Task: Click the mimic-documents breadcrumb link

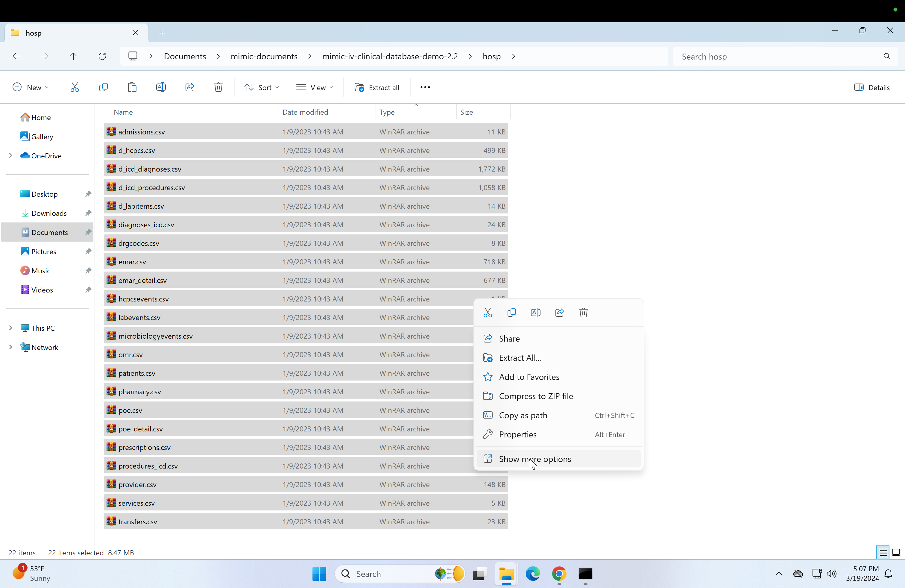Action: 264,56
